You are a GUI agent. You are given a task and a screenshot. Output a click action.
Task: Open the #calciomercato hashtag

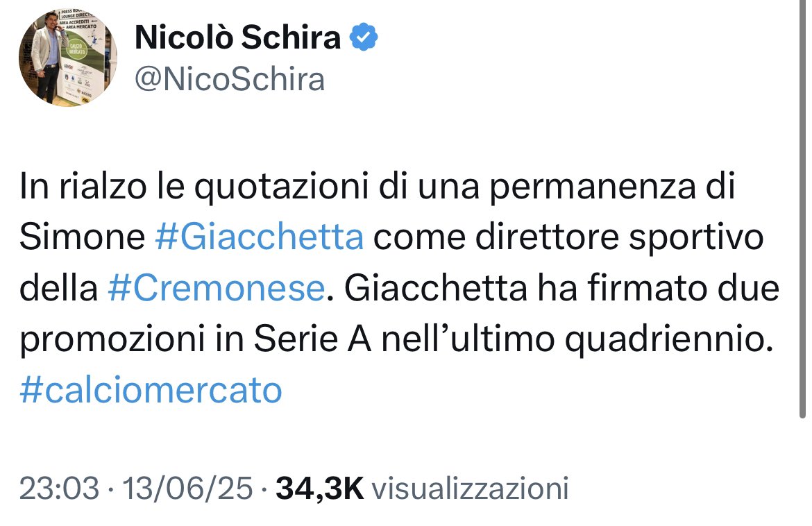pyautogui.click(x=151, y=390)
